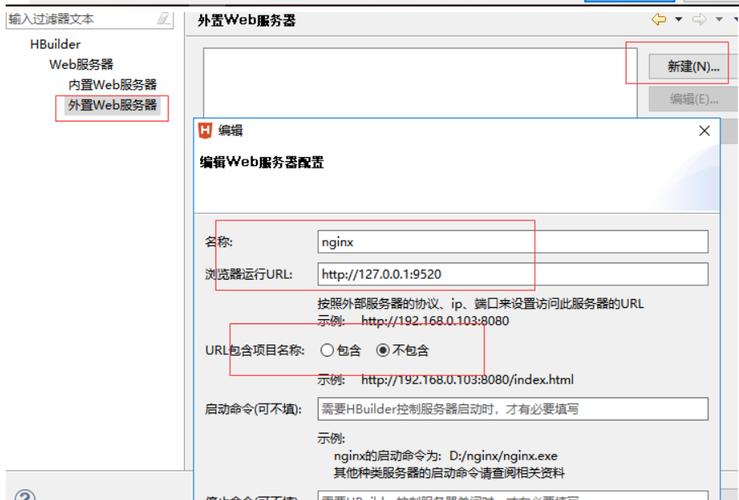Click the 浏览器运行URL input field
The height and width of the screenshot is (500, 739).
point(513,274)
